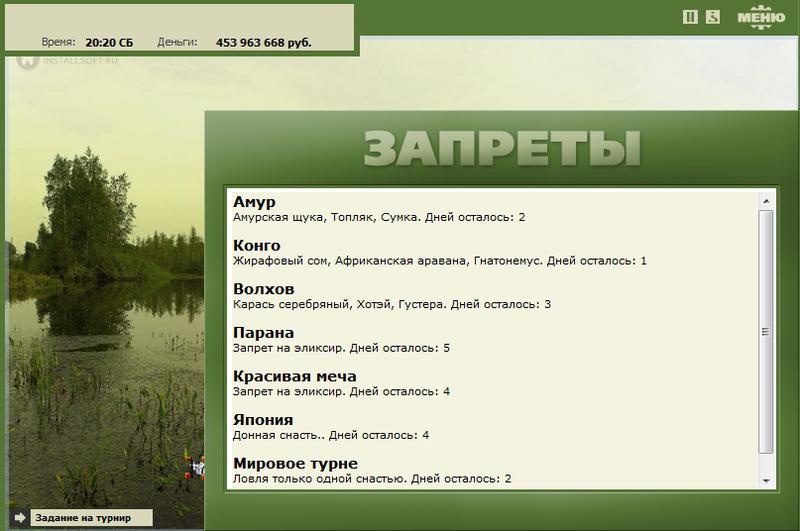Screen dimensions: 800x531
Task: Click the arrow icon beside Задание на турнир
Action: [19, 518]
